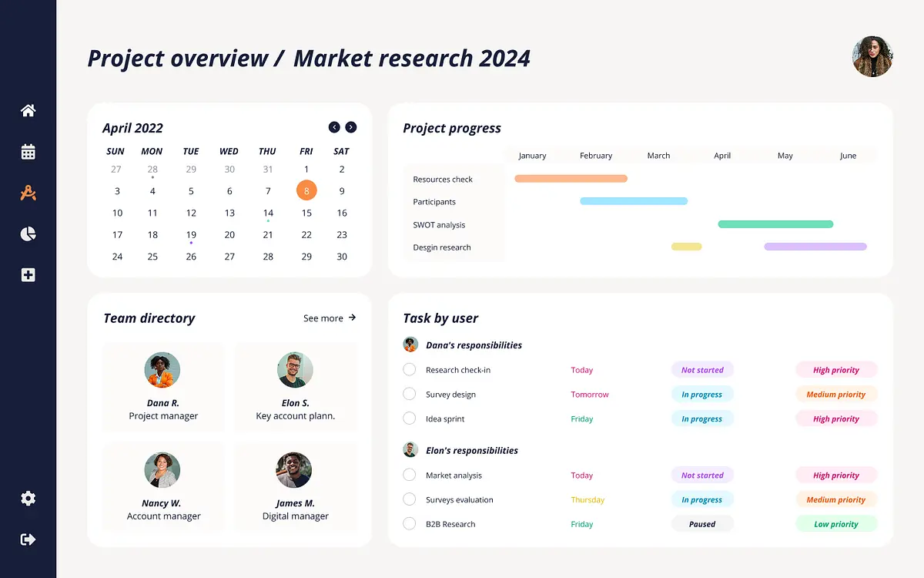Screen dimensions: 924x578
Task: Select the April column header
Action: click(721, 155)
